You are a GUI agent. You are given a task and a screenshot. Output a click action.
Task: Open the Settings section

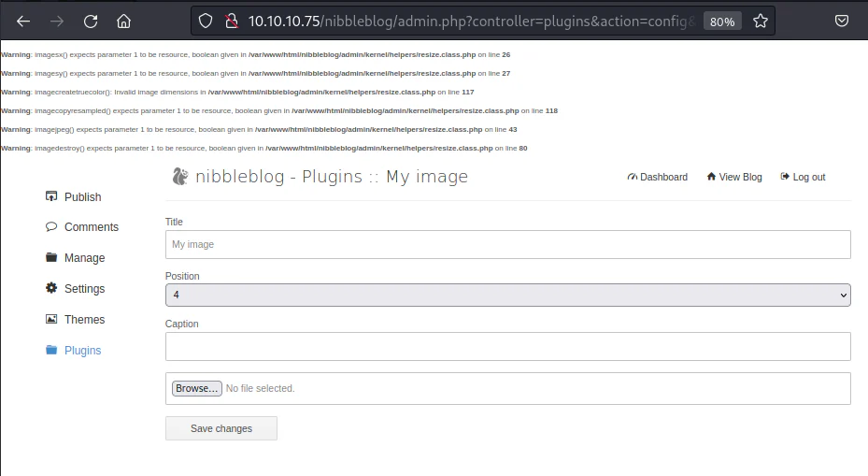point(84,289)
